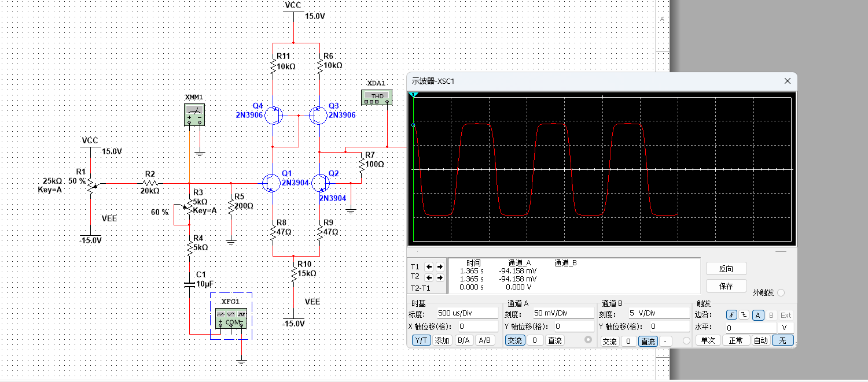Image resolution: width=868 pixels, height=382 pixels.
Task: Select transistor Q4 2N3906
Action: [273, 116]
